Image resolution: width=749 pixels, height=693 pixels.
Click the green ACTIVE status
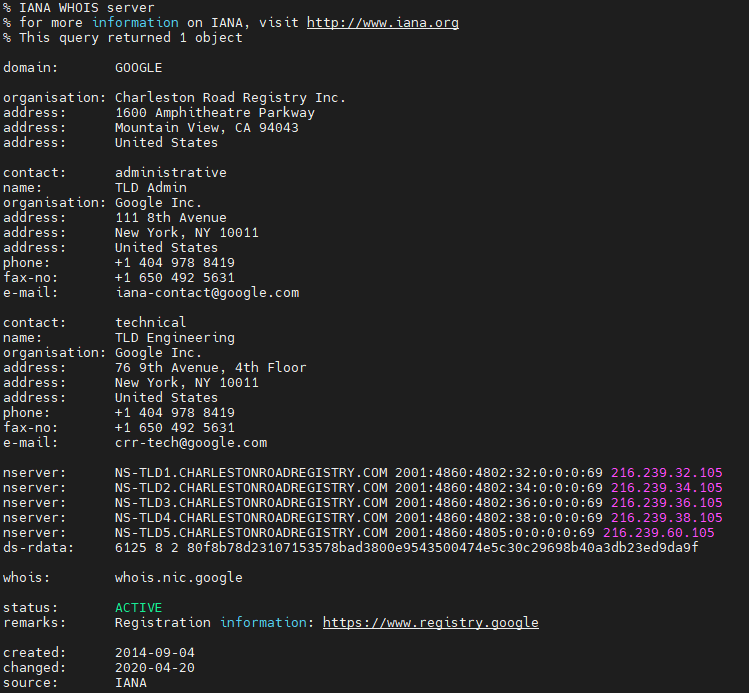coord(139,608)
